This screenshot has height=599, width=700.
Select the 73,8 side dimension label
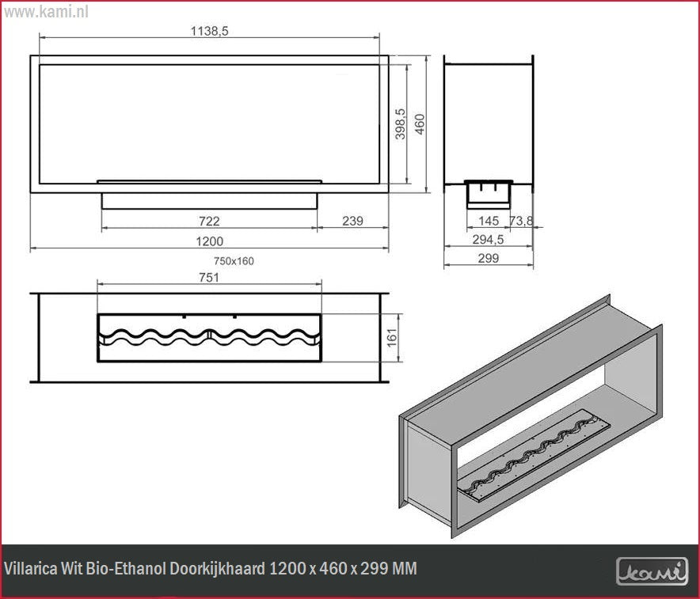(x=521, y=221)
